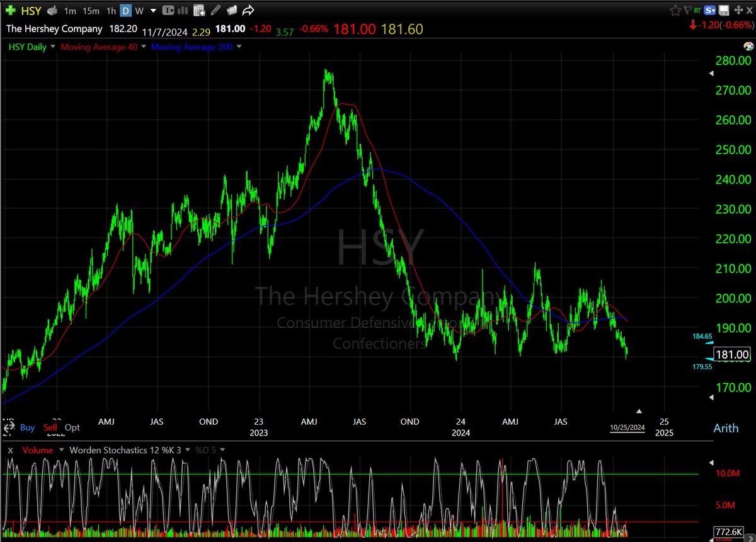This screenshot has height=542, width=756.
Task: Click the red down arrow change indicator
Action: (693, 24)
